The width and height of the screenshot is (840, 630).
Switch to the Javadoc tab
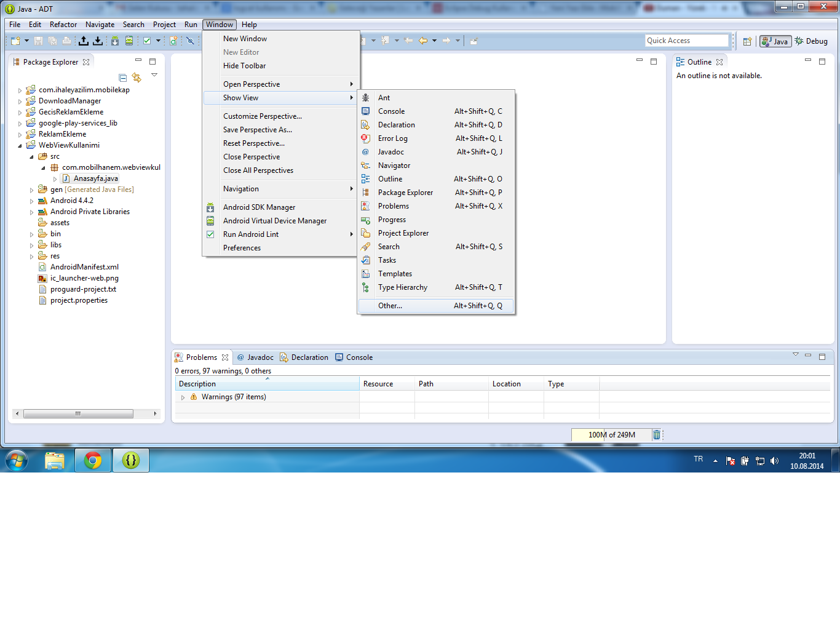tap(255, 357)
